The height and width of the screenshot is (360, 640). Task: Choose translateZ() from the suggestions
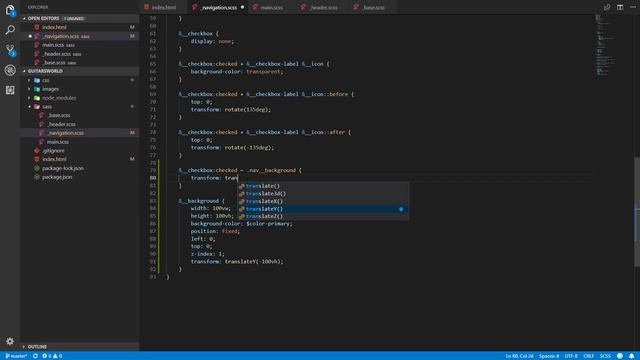click(323, 216)
